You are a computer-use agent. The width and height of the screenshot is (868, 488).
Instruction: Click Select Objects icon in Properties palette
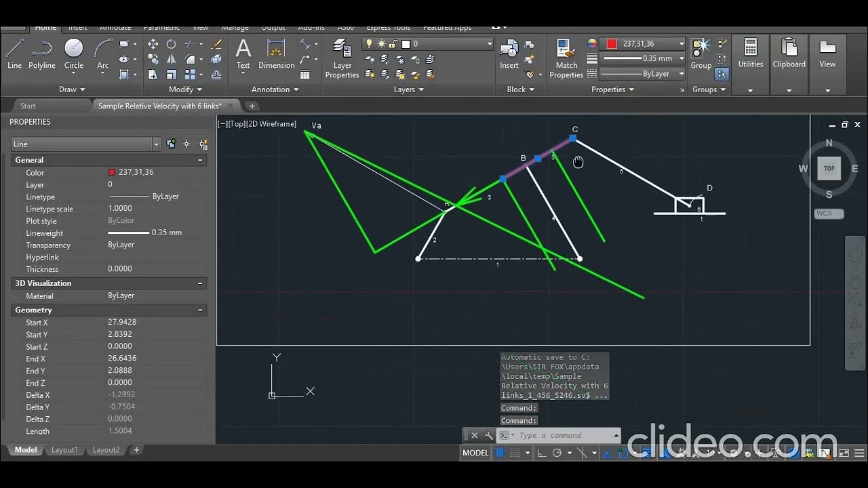(x=186, y=144)
